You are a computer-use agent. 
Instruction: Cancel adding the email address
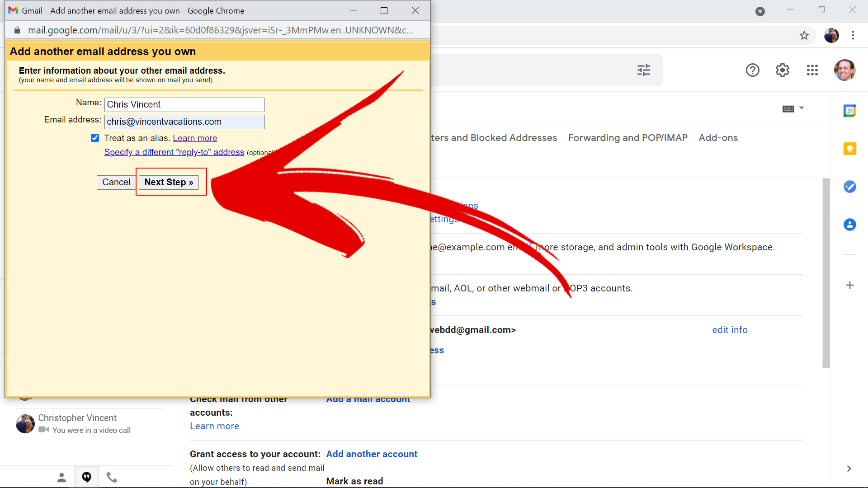pos(116,182)
